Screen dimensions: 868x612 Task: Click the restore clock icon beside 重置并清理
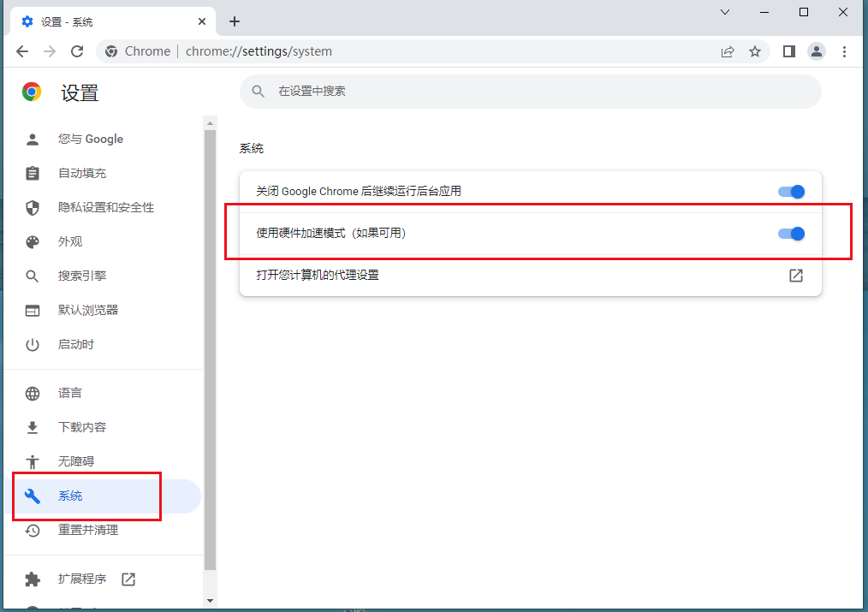[33, 531]
